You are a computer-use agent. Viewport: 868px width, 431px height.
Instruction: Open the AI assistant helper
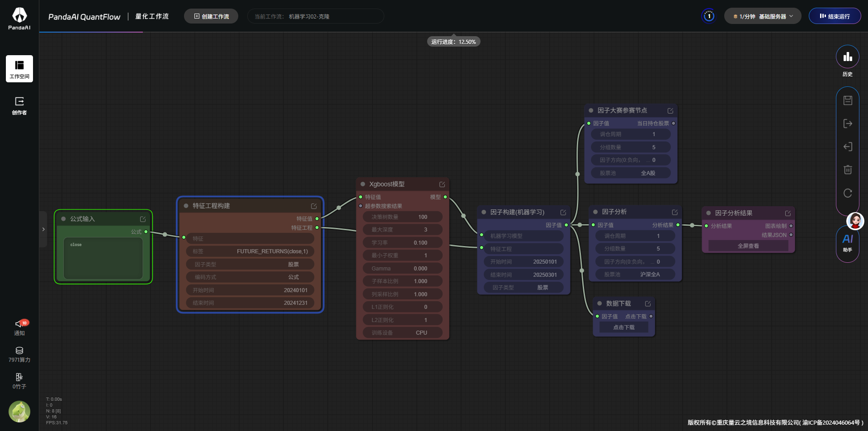point(848,242)
